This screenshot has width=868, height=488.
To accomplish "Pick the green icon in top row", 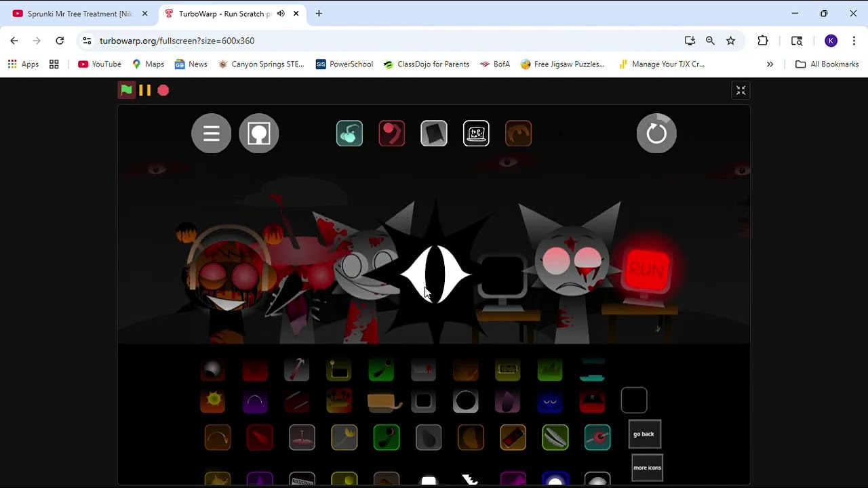I will [381, 369].
